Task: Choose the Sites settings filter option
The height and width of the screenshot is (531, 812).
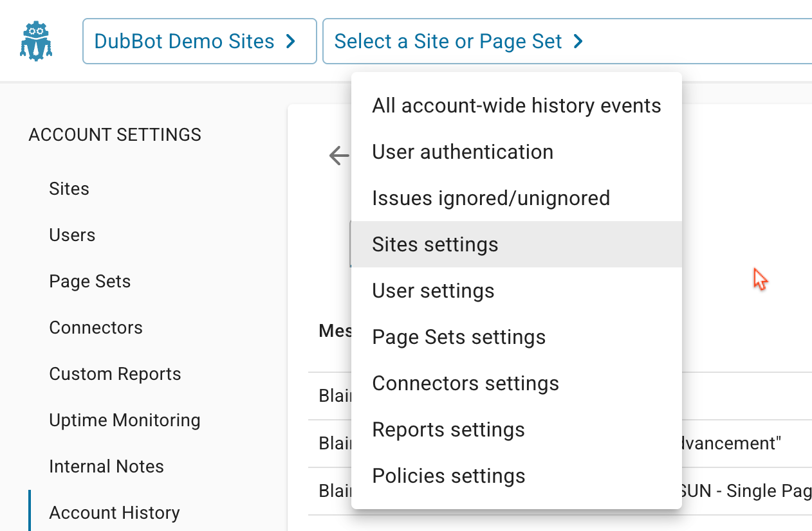Action: coord(435,244)
